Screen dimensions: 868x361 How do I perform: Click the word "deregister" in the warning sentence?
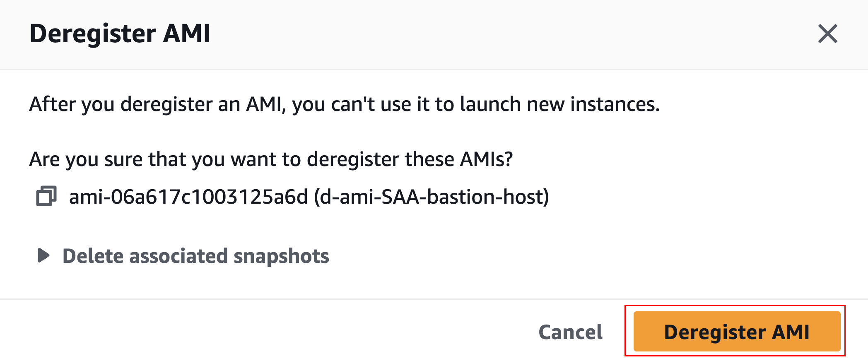pyautogui.click(x=166, y=104)
